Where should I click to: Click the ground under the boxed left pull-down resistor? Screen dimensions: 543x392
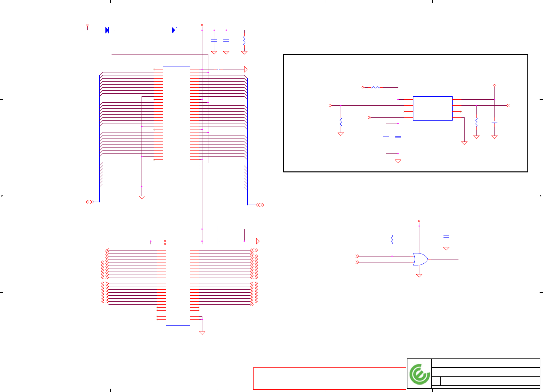(x=341, y=134)
